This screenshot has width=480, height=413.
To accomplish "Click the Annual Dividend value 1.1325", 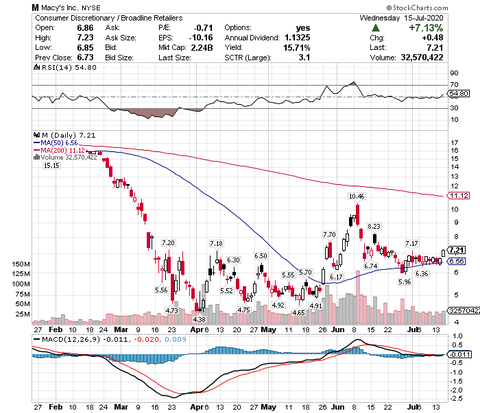I will tap(297, 38).
